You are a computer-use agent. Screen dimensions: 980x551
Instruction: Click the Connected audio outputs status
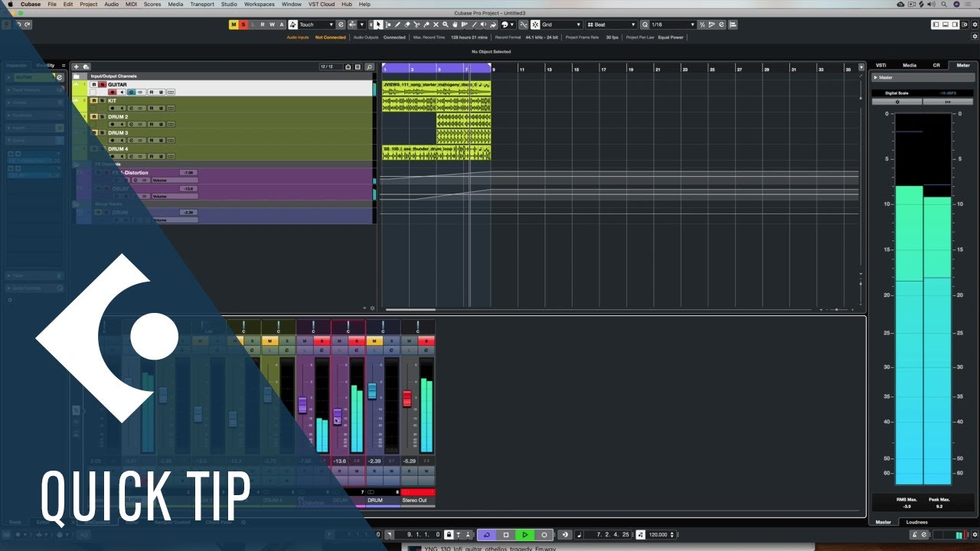(394, 37)
